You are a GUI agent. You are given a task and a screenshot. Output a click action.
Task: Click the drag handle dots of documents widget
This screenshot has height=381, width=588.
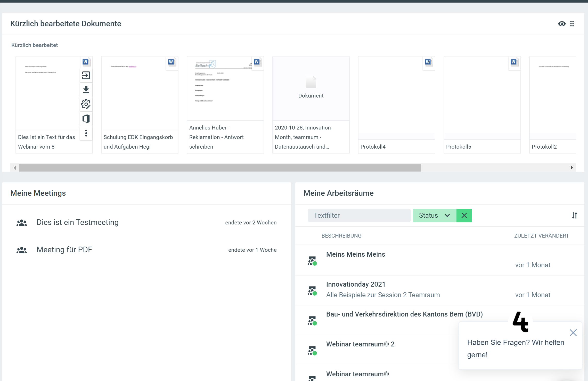pos(572,24)
